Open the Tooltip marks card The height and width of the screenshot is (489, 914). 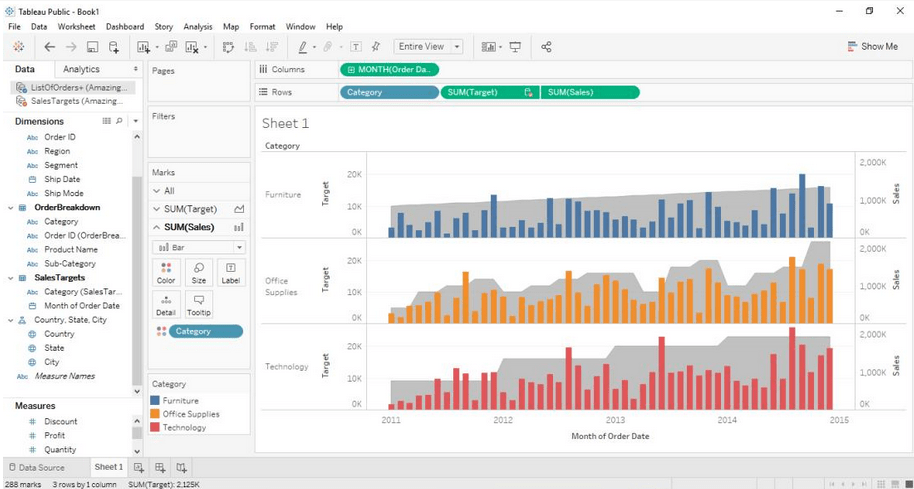click(198, 305)
